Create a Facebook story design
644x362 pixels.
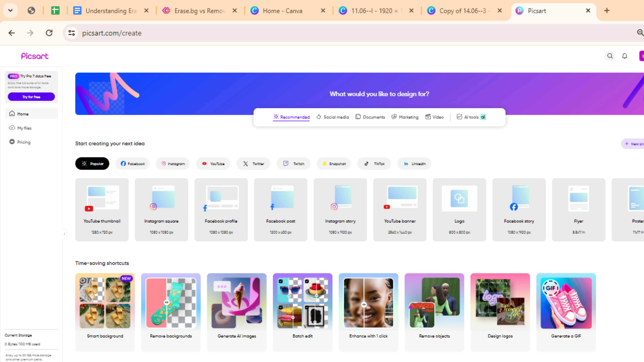(519, 210)
